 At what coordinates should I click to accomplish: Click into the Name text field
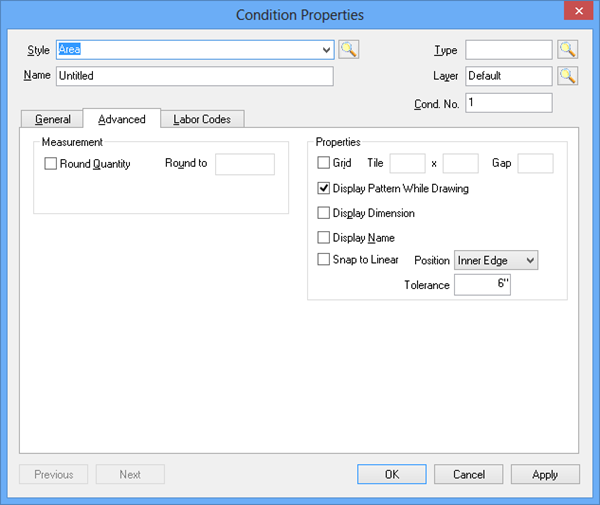[x=195, y=76]
